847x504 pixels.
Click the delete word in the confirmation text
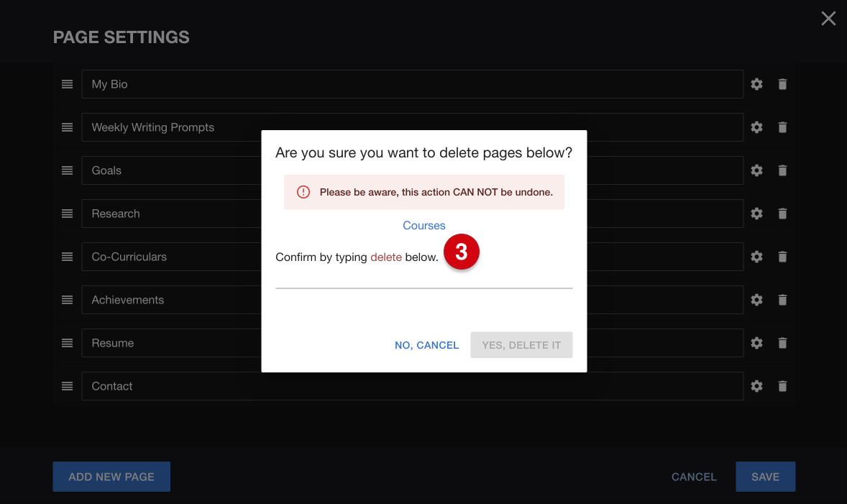coord(386,257)
